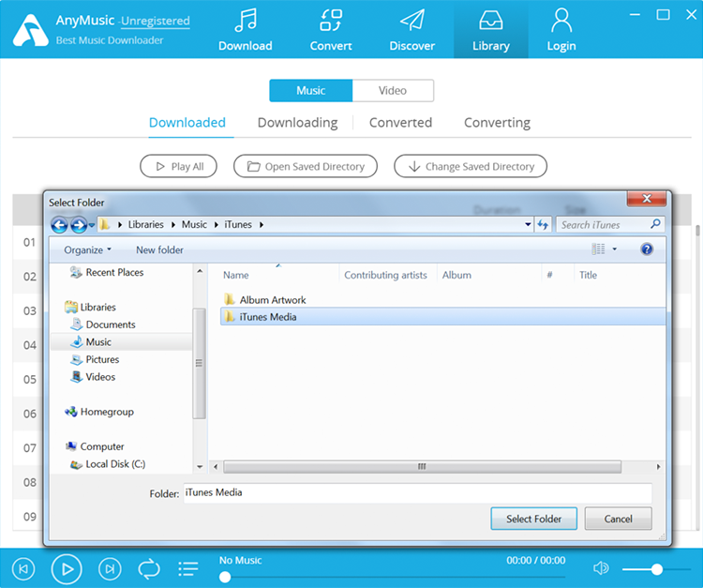
Task: Click Open Saved Directory button
Action: (x=306, y=166)
